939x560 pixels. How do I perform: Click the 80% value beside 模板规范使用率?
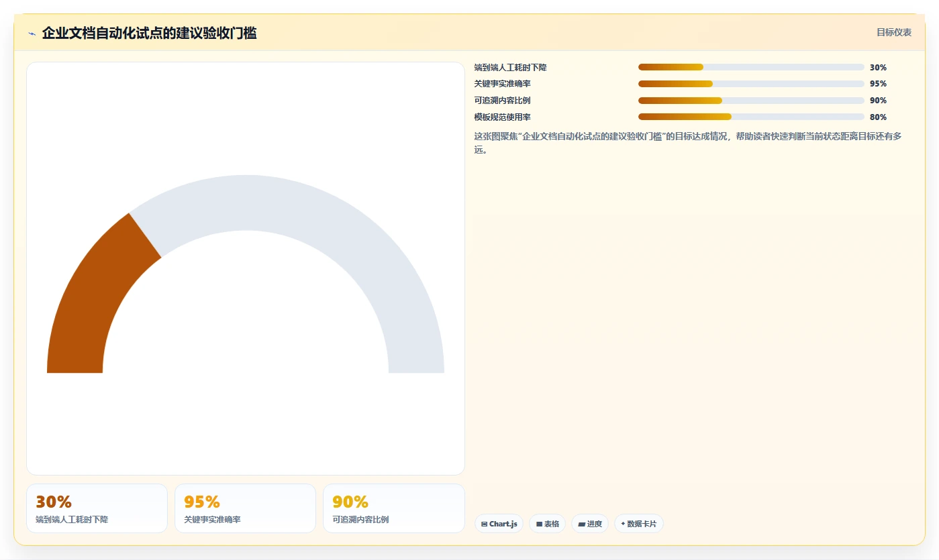click(878, 117)
